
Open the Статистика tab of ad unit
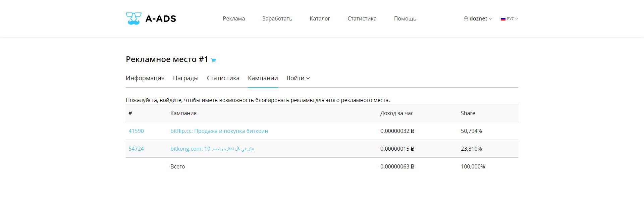point(223,78)
